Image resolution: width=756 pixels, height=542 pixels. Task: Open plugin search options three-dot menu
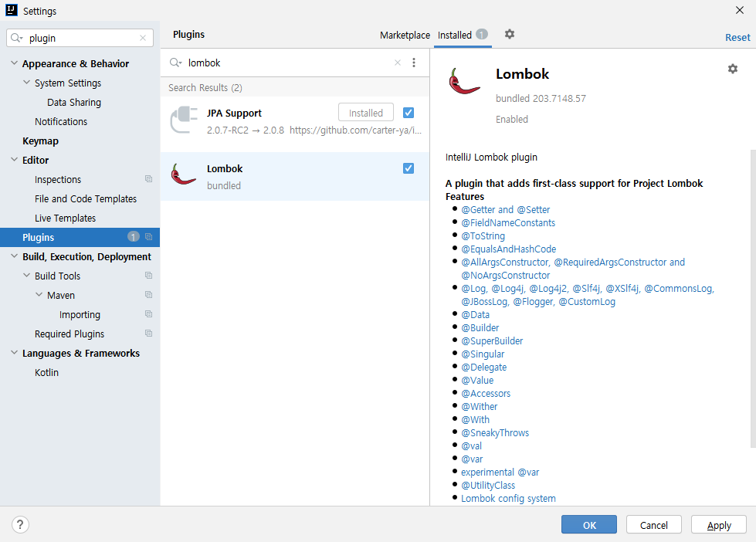(414, 63)
